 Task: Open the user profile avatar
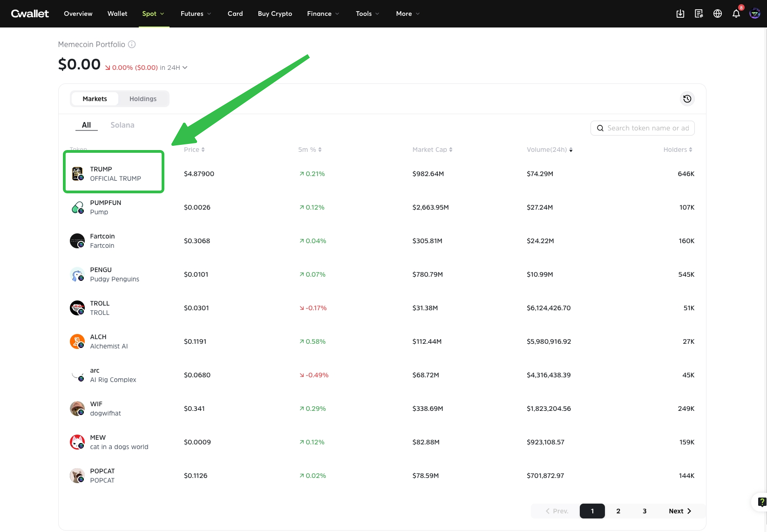click(754, 14)
